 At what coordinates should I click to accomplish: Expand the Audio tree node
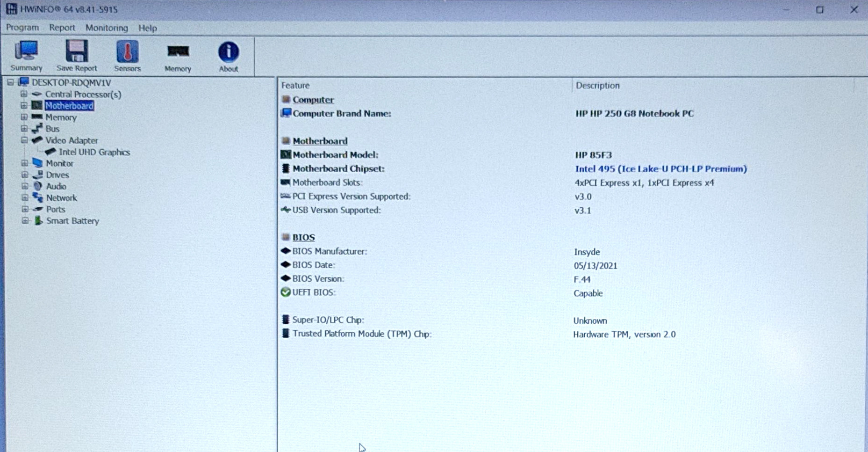(25, 186)
